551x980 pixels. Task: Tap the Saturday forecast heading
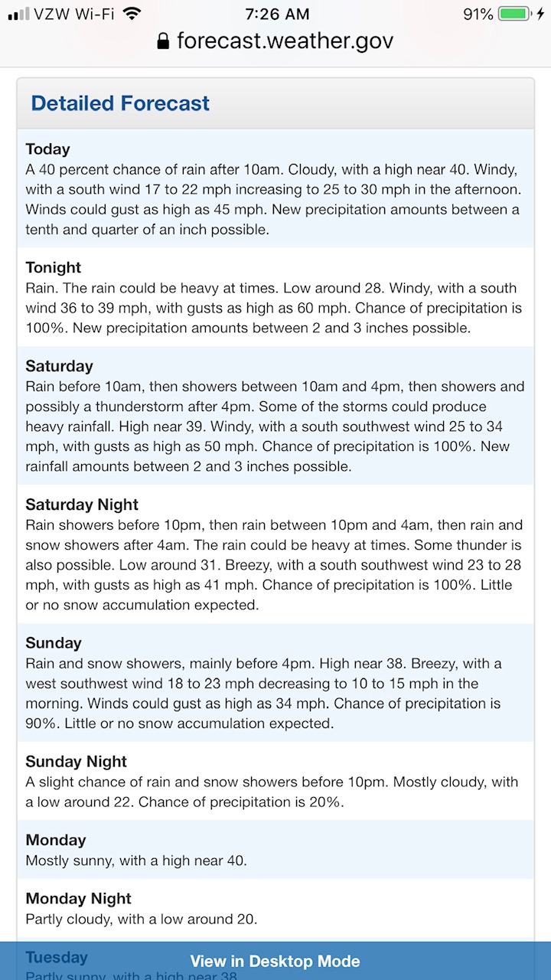(x=59, y=366)
